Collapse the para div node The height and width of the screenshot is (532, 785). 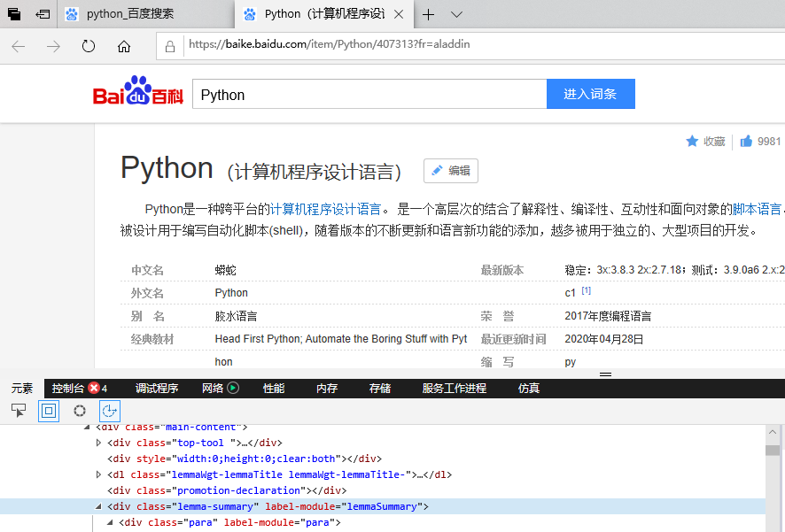tap(110, 522)
